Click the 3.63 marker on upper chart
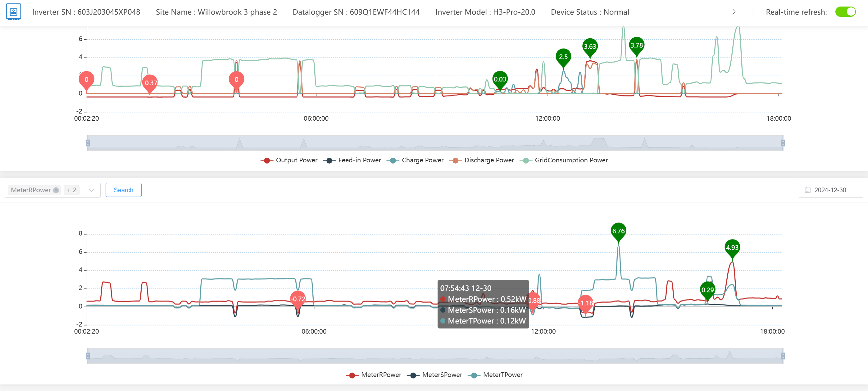The height and width of the screenshot is (391, 868). [x=590, y=47]
